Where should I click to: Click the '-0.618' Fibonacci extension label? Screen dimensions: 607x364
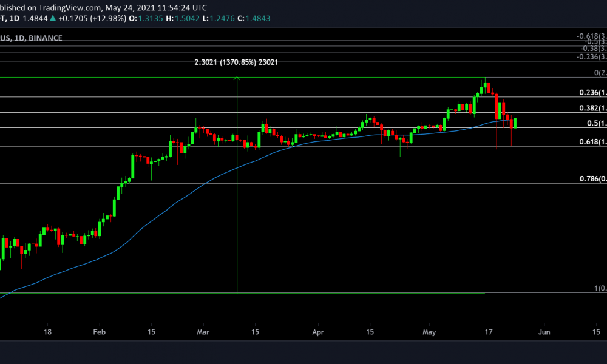click(591, 36)
